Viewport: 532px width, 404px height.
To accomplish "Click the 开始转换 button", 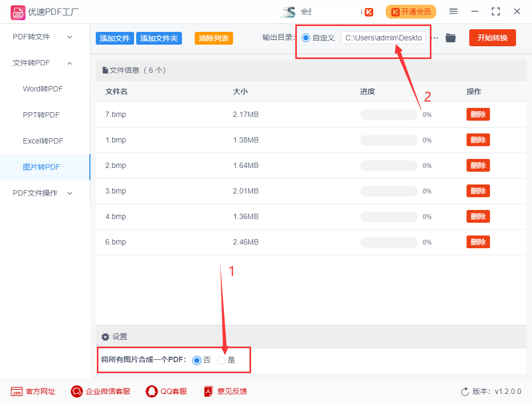I will [x=492, y=38].
